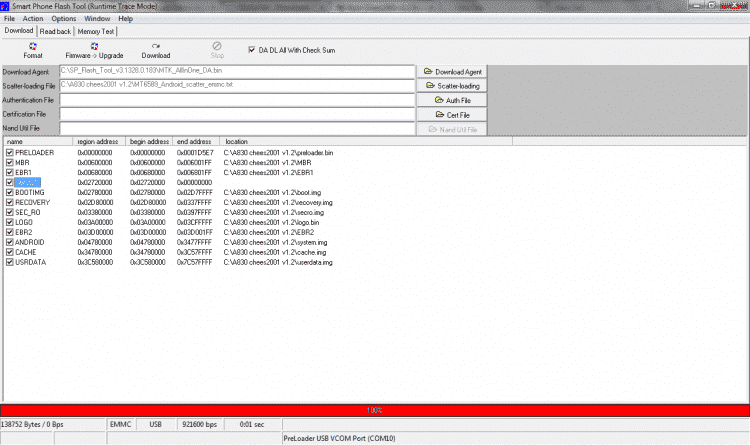750x445 pixels.
Task: Open the File menu
Action: point(9,19)
